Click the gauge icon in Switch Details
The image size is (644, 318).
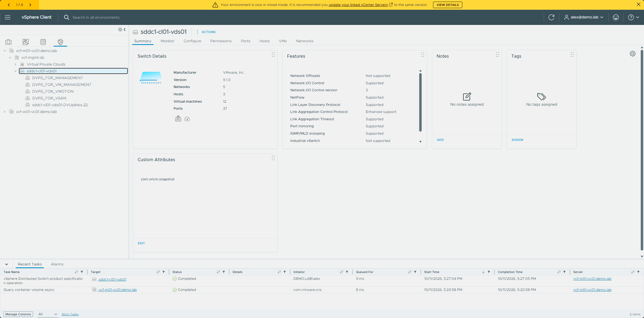click(x=187, y=119)
